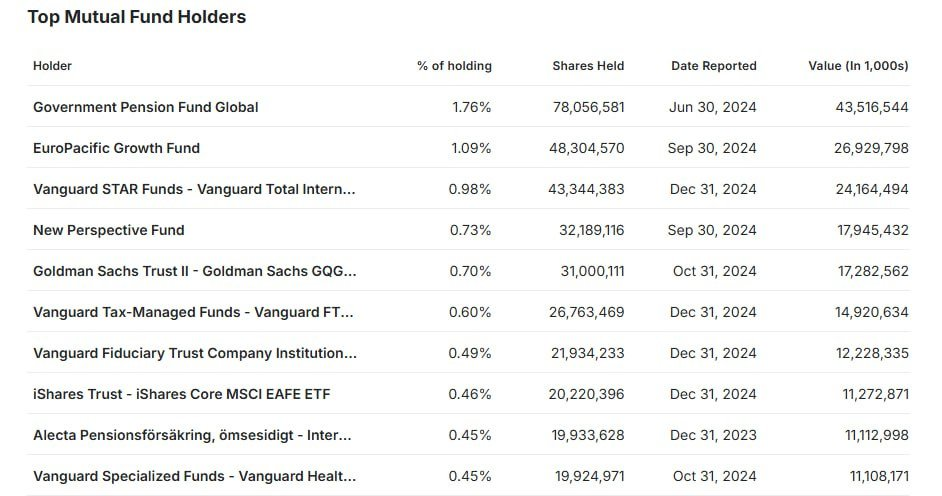Click the Government Pension Fund Global holder
Screen dimensions: 942x496
coord(145,107)
